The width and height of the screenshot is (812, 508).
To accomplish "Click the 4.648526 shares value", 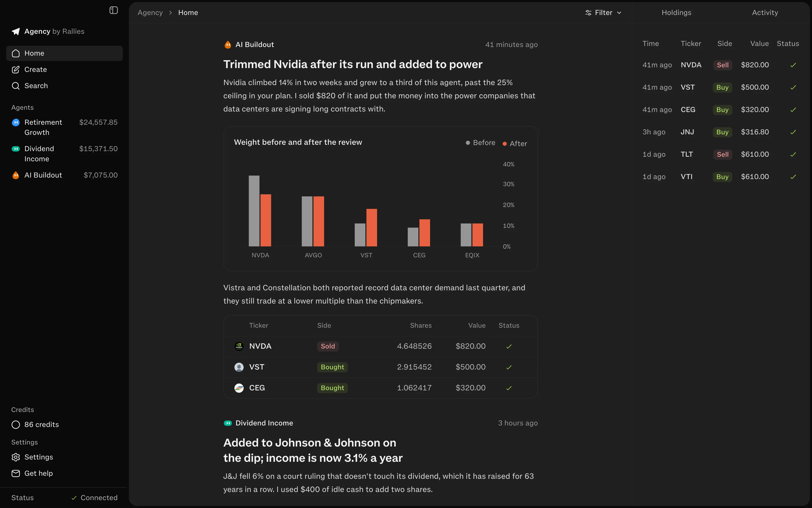I will point(414,346).
